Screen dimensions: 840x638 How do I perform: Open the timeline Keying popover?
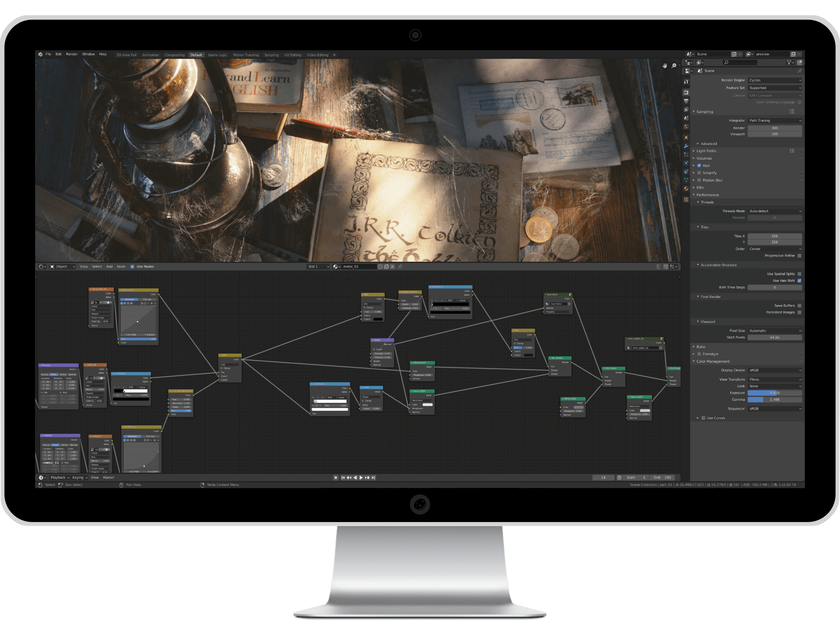tap(80, 478)
